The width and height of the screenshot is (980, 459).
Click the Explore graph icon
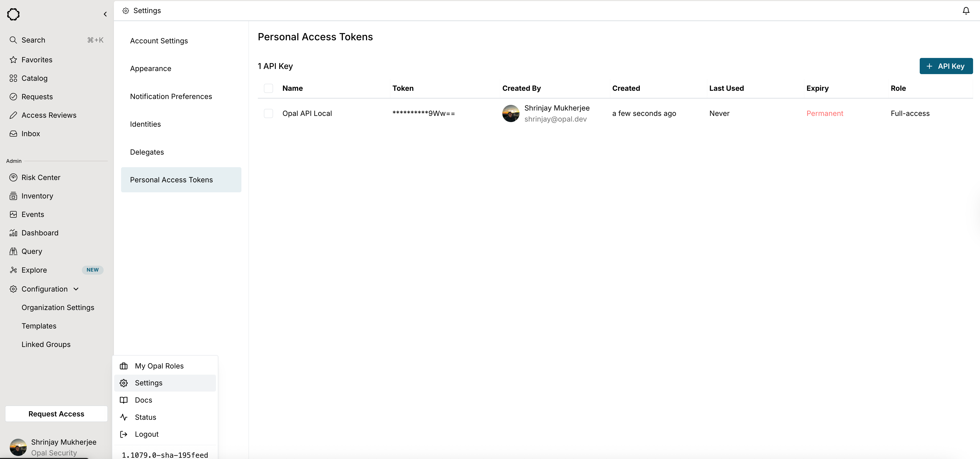13,270
